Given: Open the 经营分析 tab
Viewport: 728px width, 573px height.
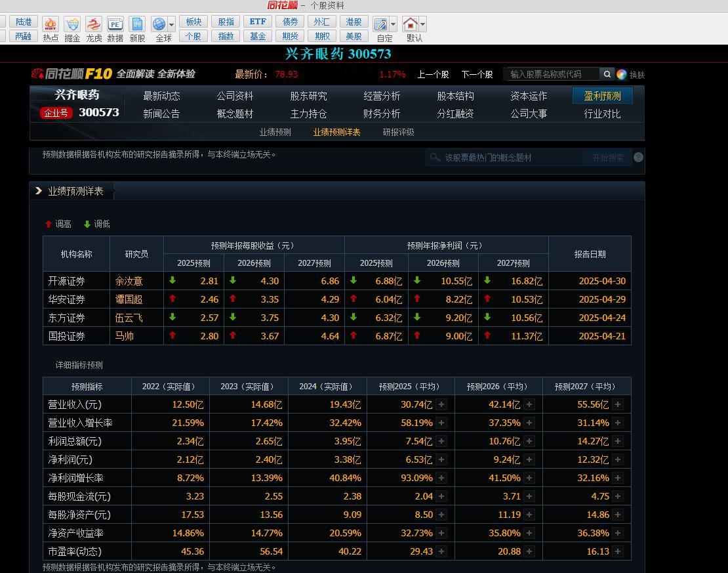Looking at the screenshot, I should coord(382,96).
